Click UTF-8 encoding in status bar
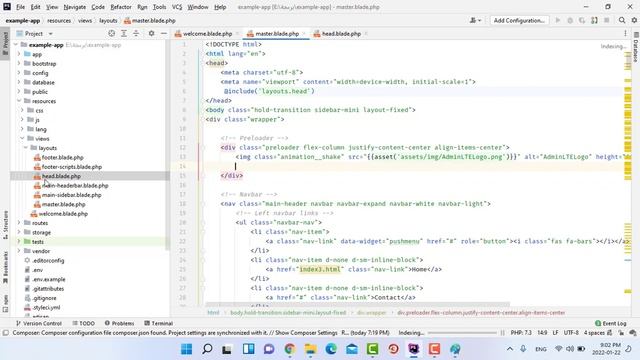The width and height of the screenshot is (640, 360). [571, 333]
